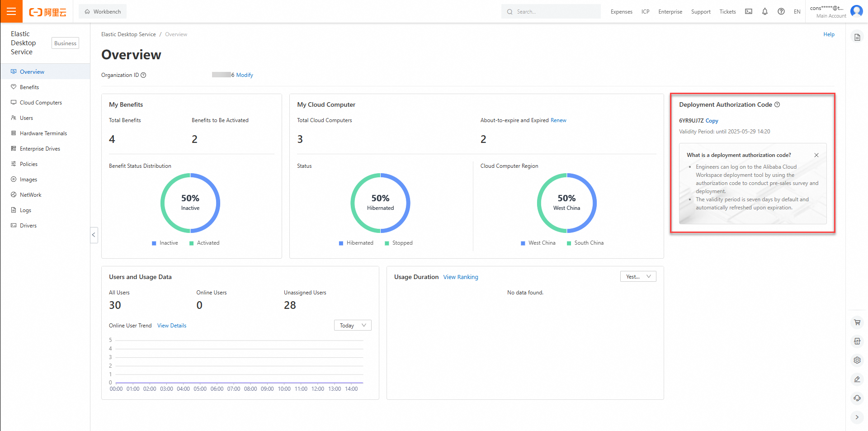Image resolution: width=868 pixels, height=431 pixels.
Task: Open the notifications bell
Action: tap(765, 11)
